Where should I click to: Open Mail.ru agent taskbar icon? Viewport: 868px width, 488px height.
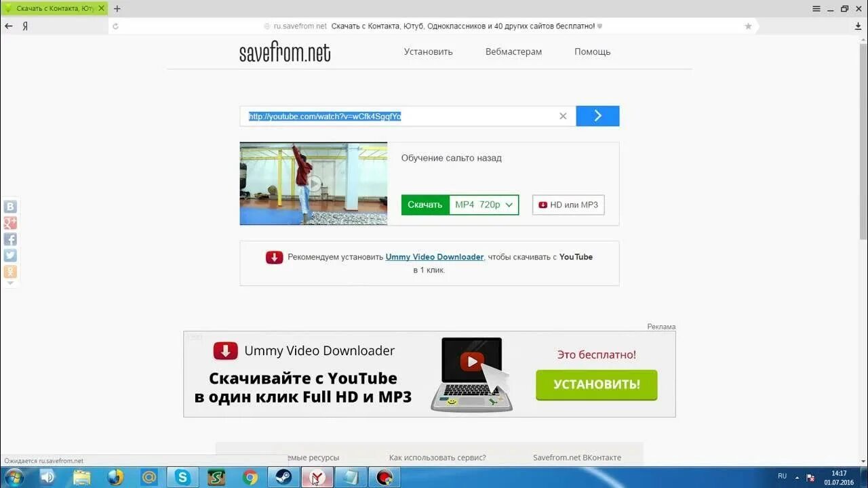(149, 477)
